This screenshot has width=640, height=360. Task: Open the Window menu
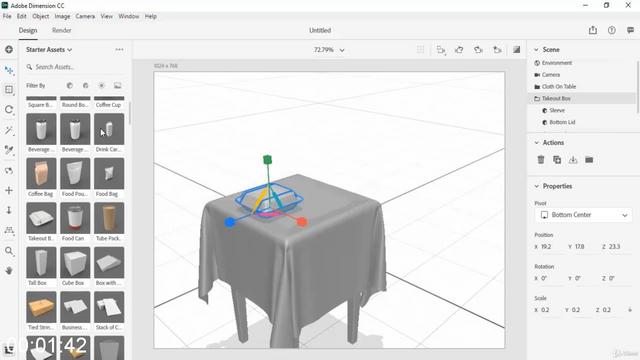(x=129, y=16)
